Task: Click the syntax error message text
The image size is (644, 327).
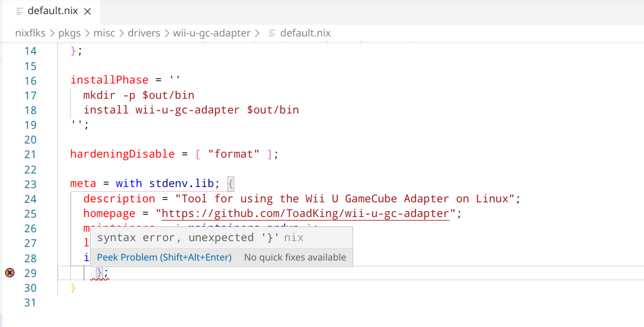Action: click(188, 238)
